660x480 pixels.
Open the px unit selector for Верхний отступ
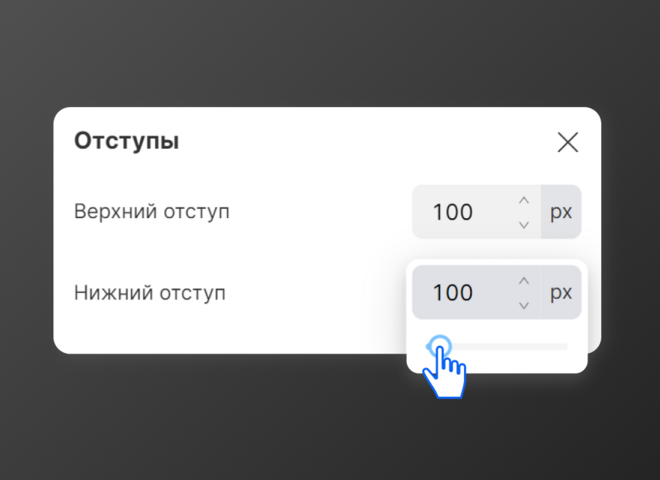tap(561, 212)
